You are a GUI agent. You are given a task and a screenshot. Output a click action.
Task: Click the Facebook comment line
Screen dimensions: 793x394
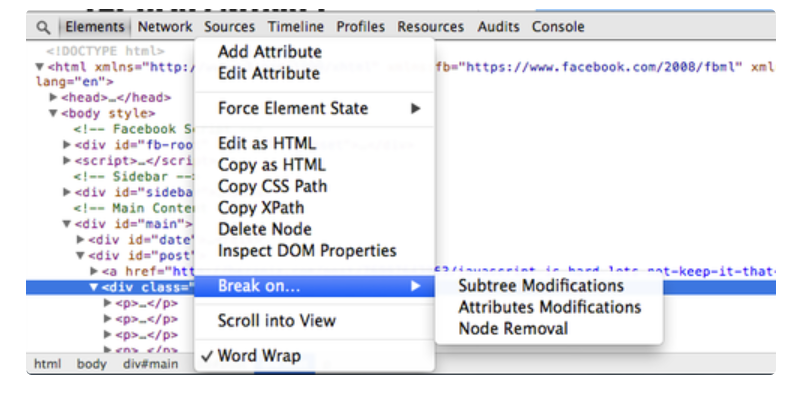[134, 129]
